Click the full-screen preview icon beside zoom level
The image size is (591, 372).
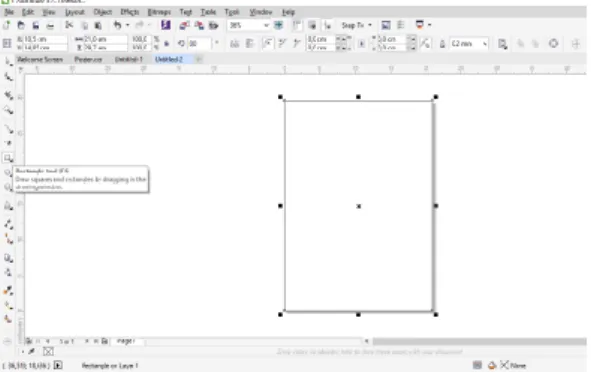[x=279, y=25]
